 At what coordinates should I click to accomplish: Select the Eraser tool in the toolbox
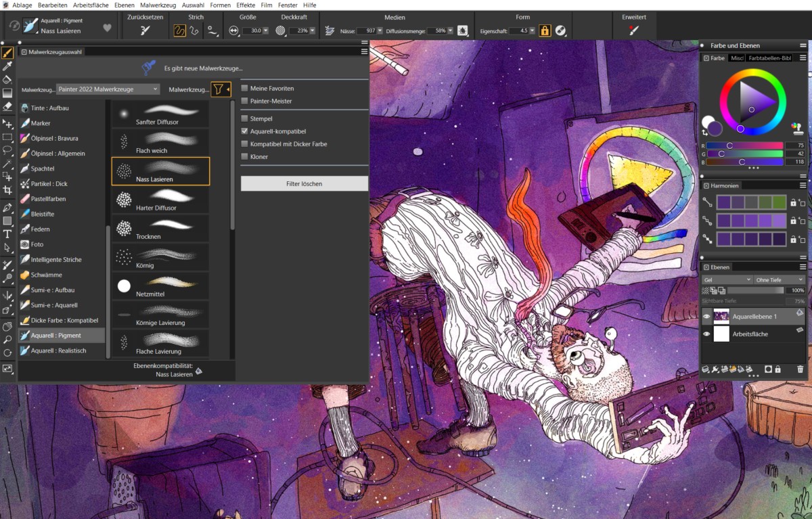[x=7, y=107]
